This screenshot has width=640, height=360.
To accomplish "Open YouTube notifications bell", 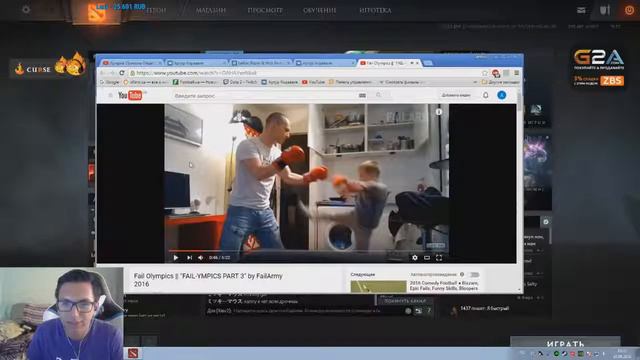I will [485, 95].
